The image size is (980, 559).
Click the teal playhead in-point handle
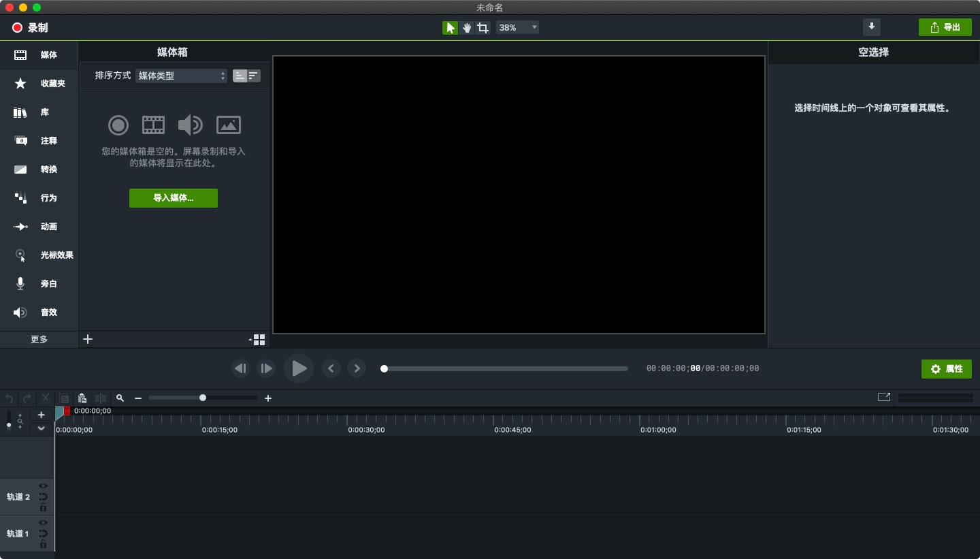[59, 412]
